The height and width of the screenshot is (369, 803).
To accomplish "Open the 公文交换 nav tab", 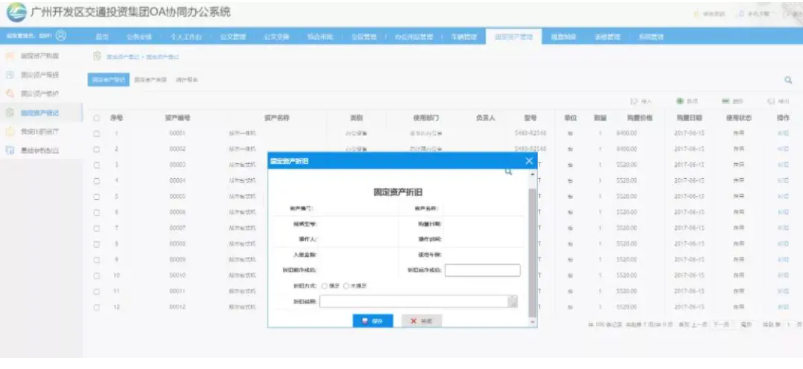I will pos(277,37).
